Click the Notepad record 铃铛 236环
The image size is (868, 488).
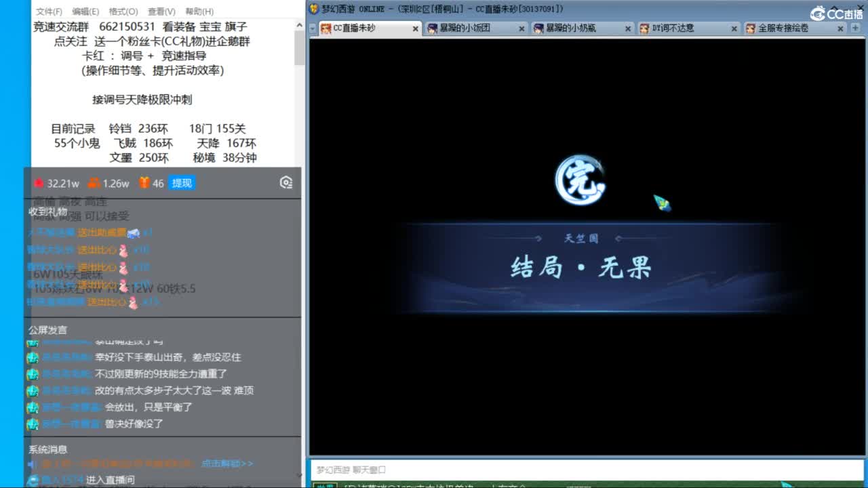click(138, 129)
